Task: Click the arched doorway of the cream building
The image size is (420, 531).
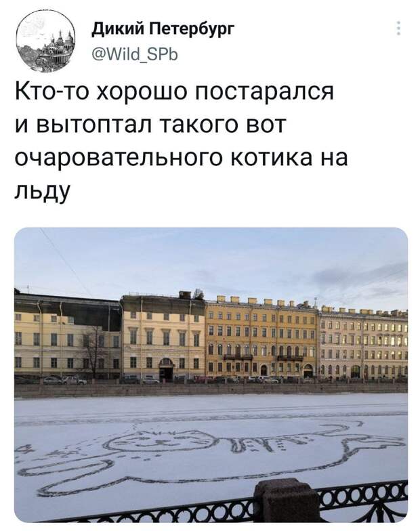Action: pos(166,369)
